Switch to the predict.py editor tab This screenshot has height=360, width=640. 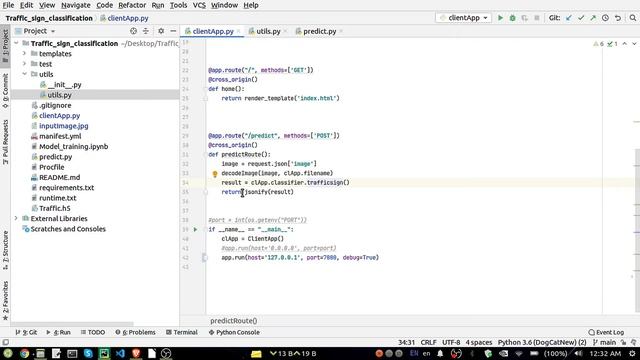coord(320,31)
